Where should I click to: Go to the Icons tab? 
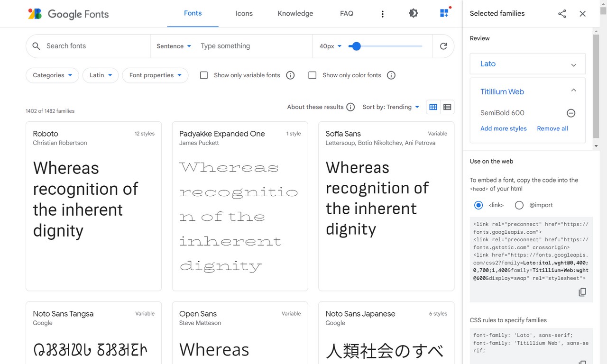coord(244,13)
